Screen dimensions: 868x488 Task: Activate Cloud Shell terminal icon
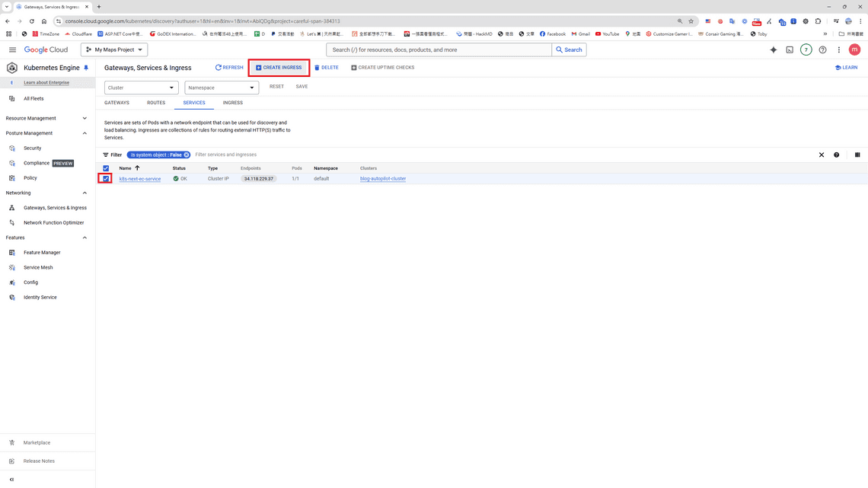click(x=790, y=49)
